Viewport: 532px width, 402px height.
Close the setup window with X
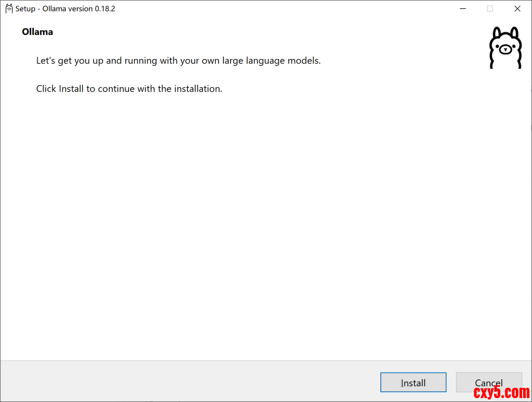tap(517, 8)
